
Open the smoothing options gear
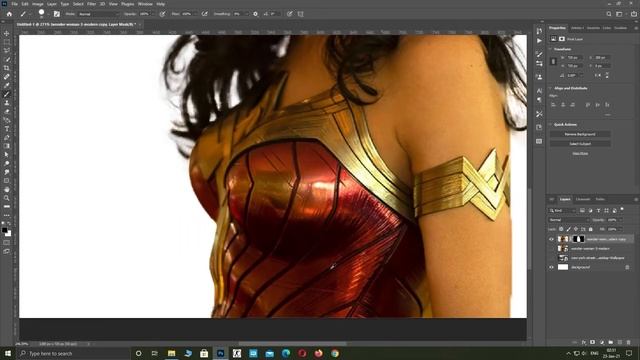pyautogui.click(x=256, y=14)
